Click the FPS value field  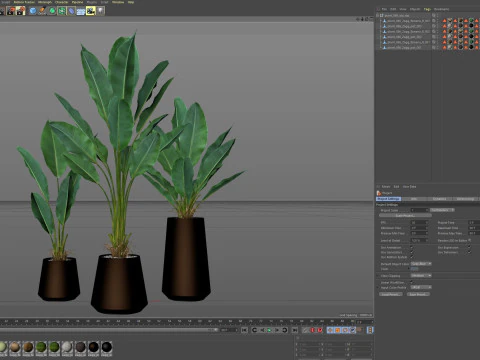pyautogui.click(x=419, y=223)
